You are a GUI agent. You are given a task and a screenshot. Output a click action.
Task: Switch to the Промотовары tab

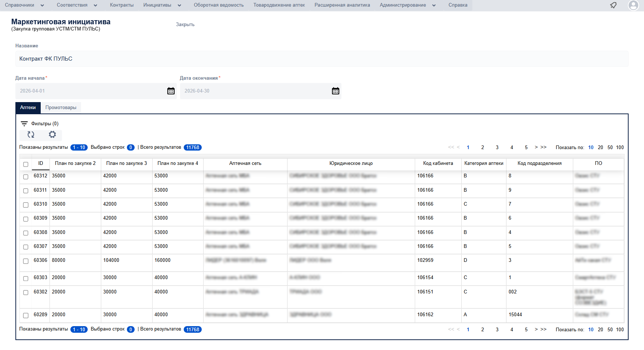tap(61, 108)
